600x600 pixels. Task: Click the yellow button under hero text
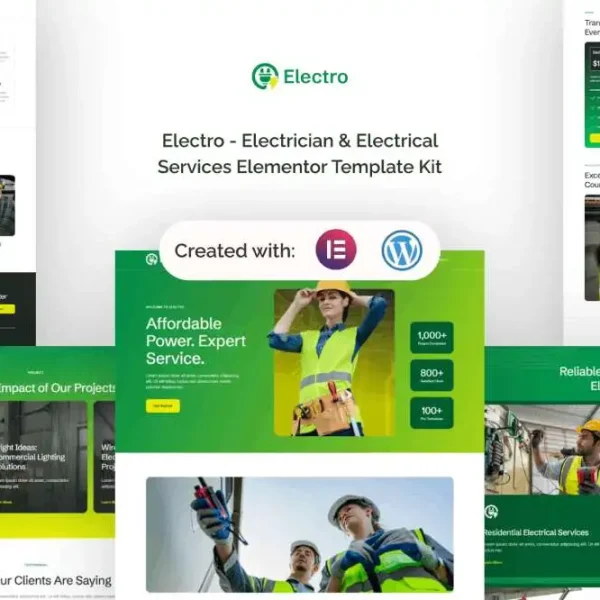coord(163,406)
